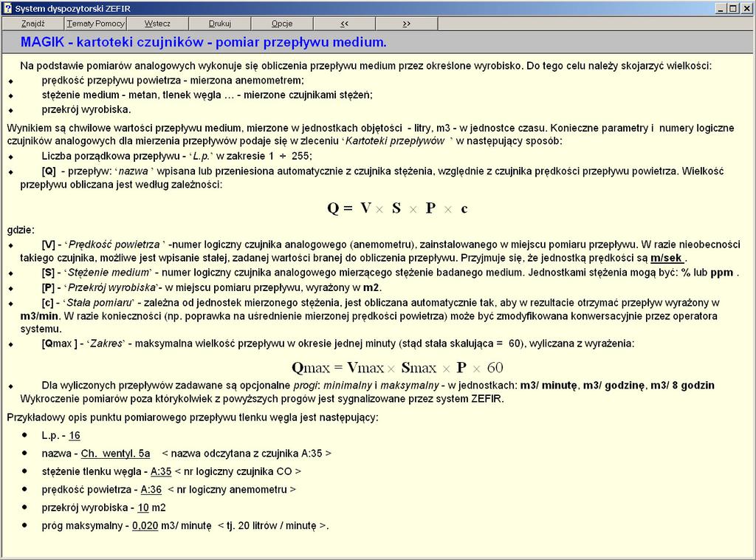Click the text 'przekrój wyrobiska.' bullet
Image resolution: width=756 pixels, height=560 pixels.
tap(86, 109)
